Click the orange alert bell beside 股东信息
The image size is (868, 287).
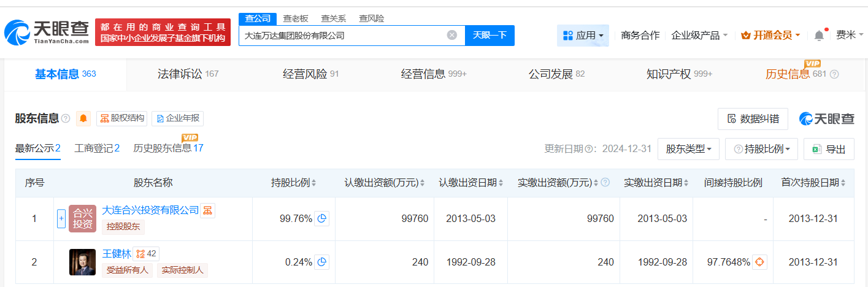pos(83,118)
